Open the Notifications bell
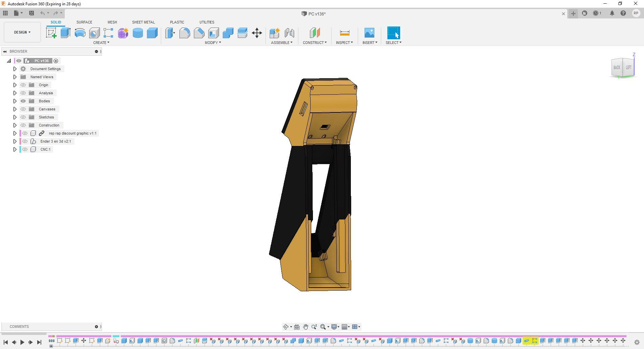Image resolution: width=644 pixels, height=349 pixels. coord(612,13)
